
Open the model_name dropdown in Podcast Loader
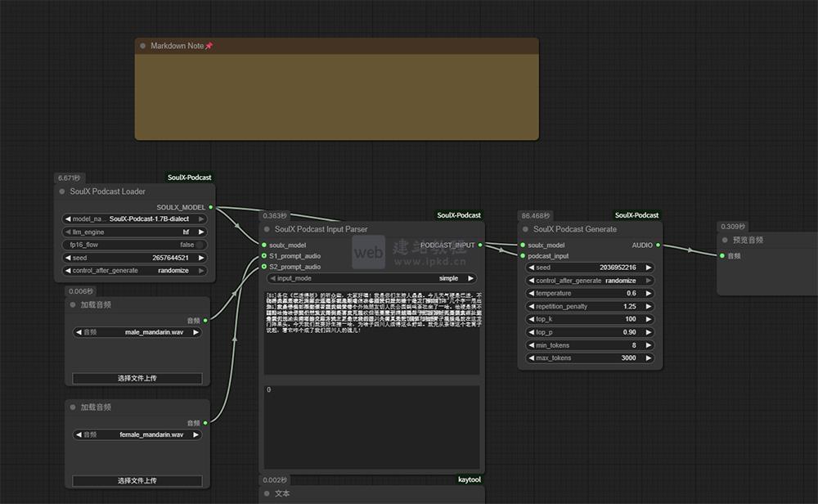(x=136, y=219)
